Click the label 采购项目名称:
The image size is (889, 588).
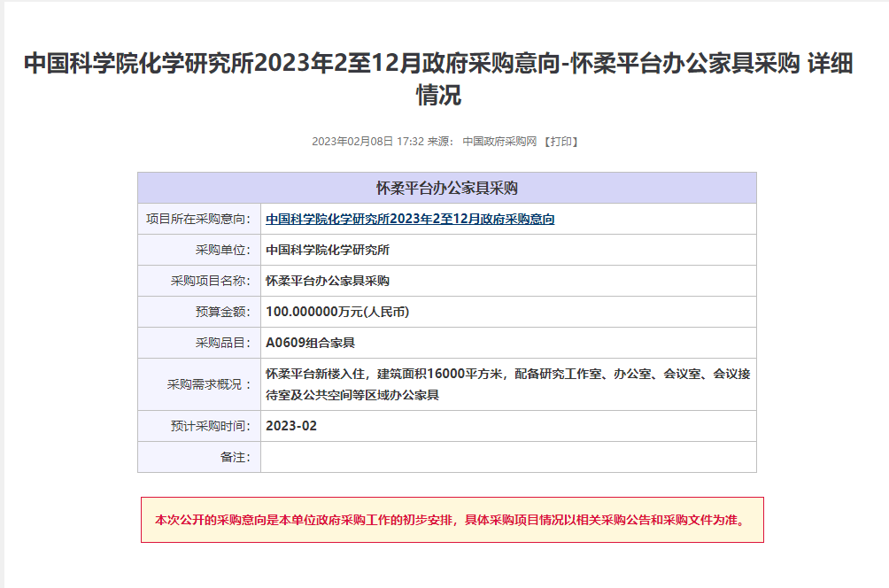point(211,281)
